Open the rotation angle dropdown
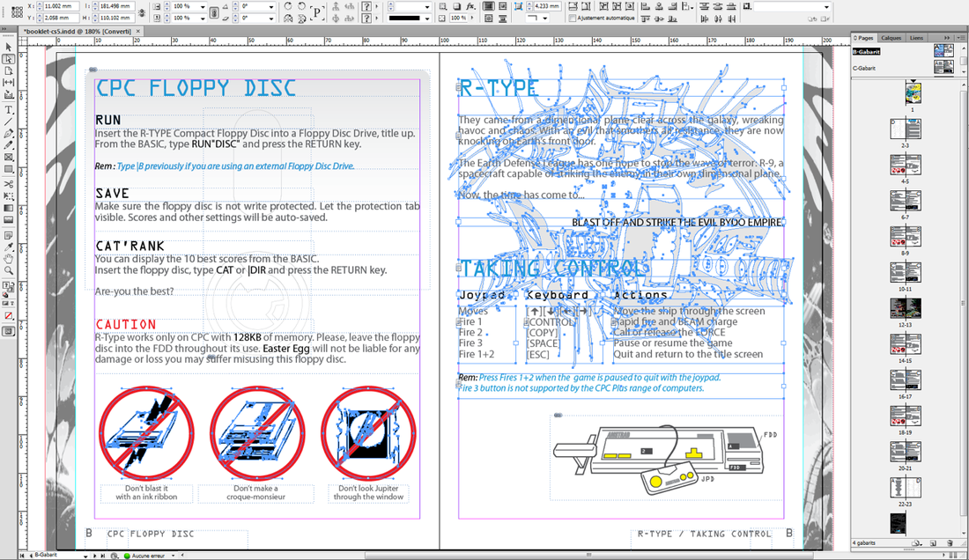This screenshot has height=560, width=969. (271, 6)
